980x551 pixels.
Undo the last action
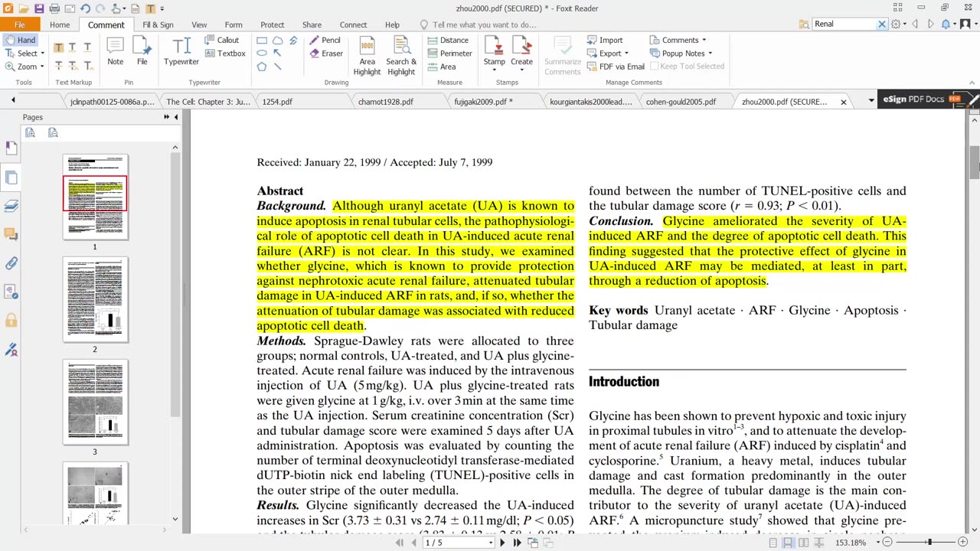(x=85, y=8)
